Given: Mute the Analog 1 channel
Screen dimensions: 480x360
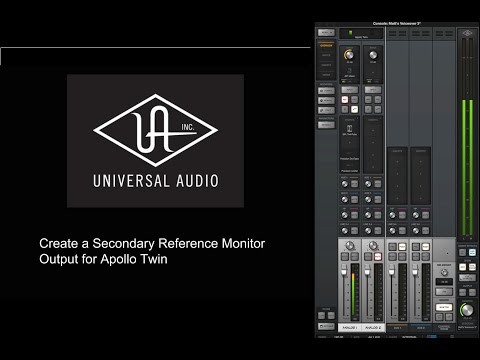Looking at the screenshot, I should [354, 256].
